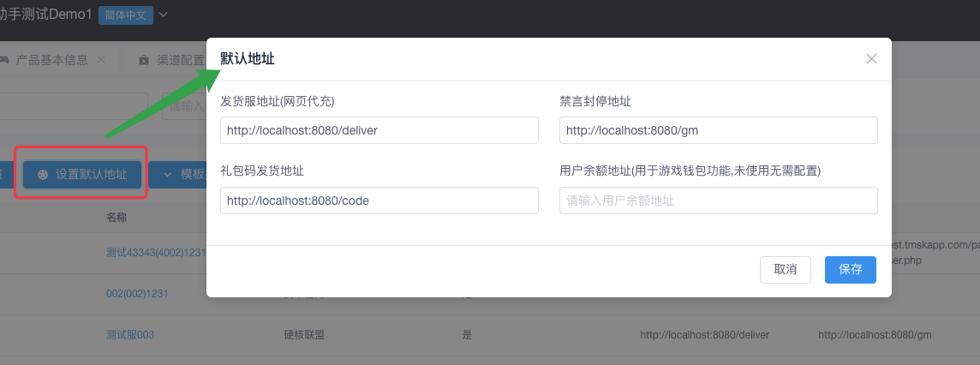Close the 默认地址 dialog with the X icon
Screen dimensions: 980x365
871,59
